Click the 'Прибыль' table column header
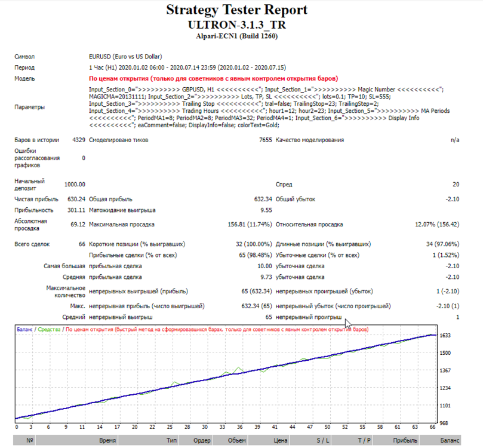This screenshot has width=483, height=448. (x=405, y=441)
